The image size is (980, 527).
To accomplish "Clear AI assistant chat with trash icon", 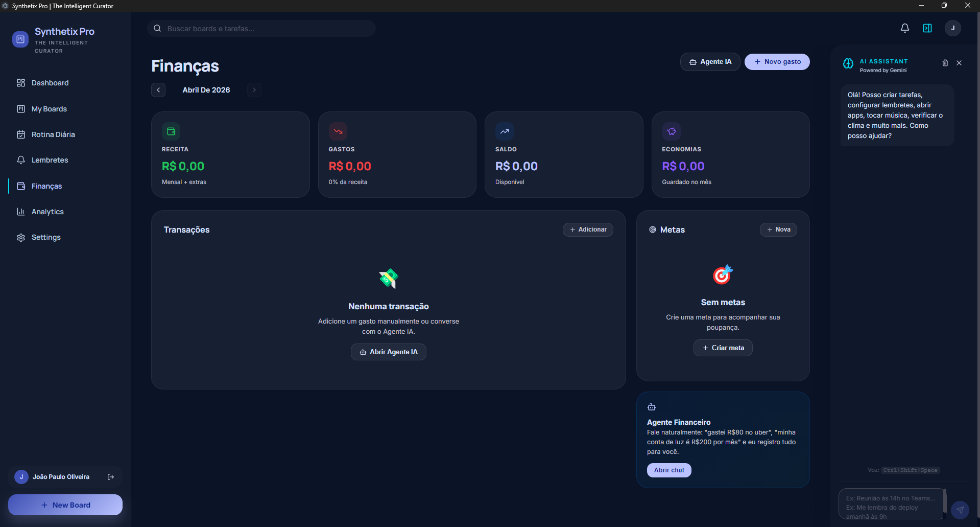I will point(945,63).
